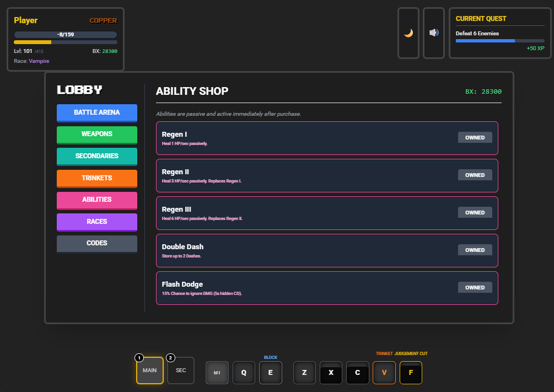Click the Lvl: 101 text
554x392 pixels.
[x=23, y=51]
